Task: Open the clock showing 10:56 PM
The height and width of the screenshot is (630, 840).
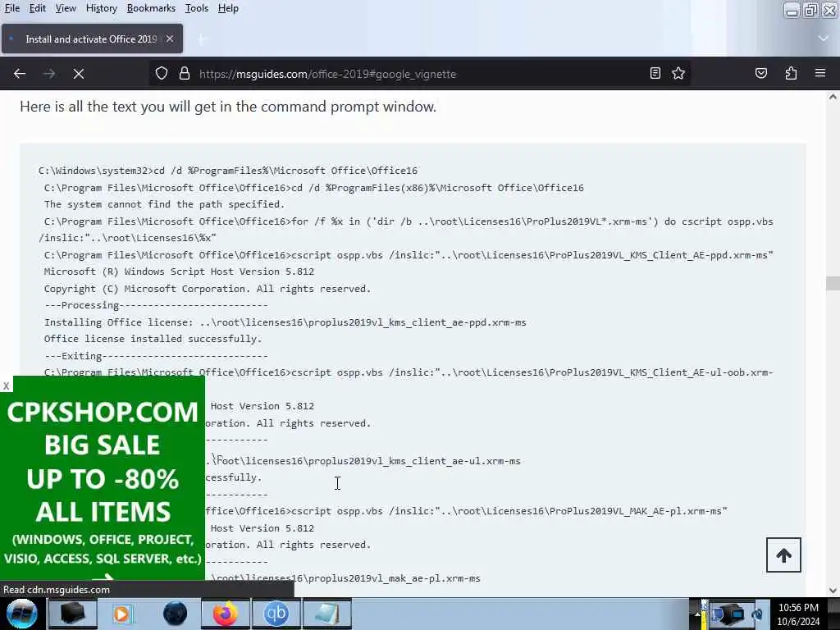Action: (x=798, y=614)
